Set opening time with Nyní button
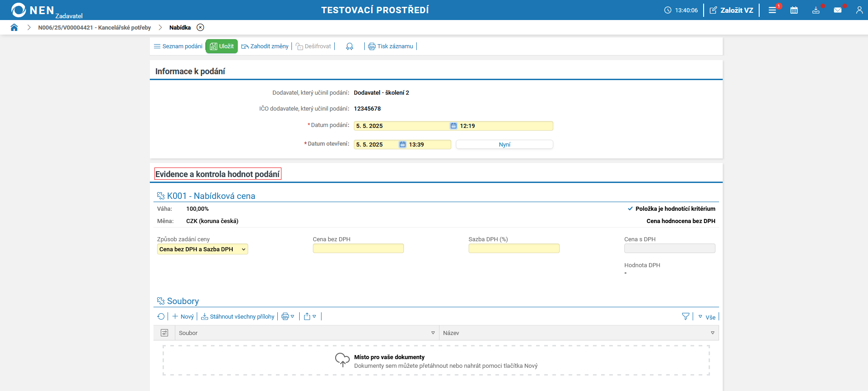868x391 pixels. 504,145
